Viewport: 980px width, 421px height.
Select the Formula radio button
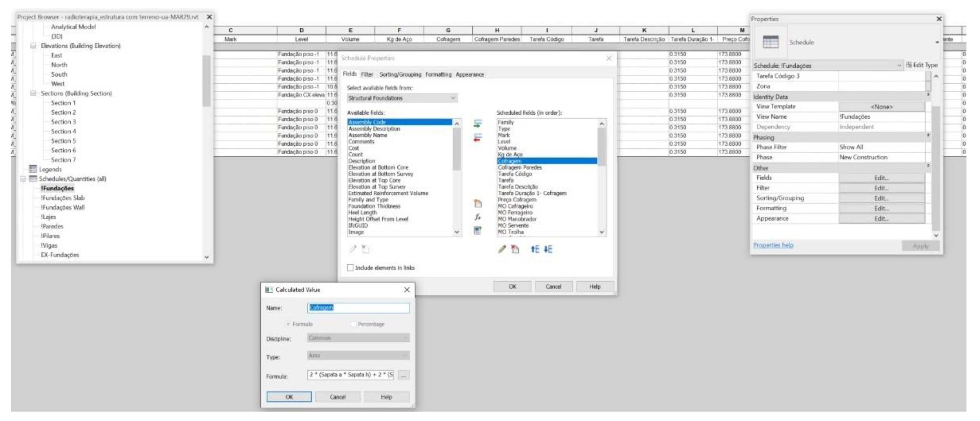288,324
